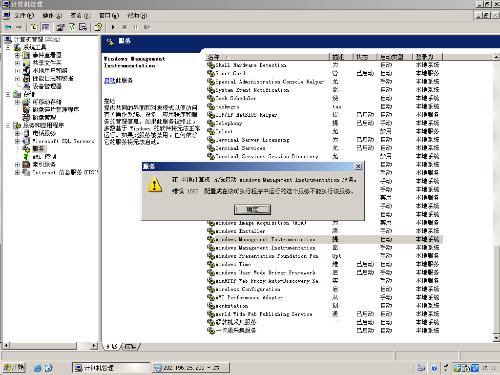
Task: Switch to the 扩展 tab at bottom
Action: pos(111,347)
